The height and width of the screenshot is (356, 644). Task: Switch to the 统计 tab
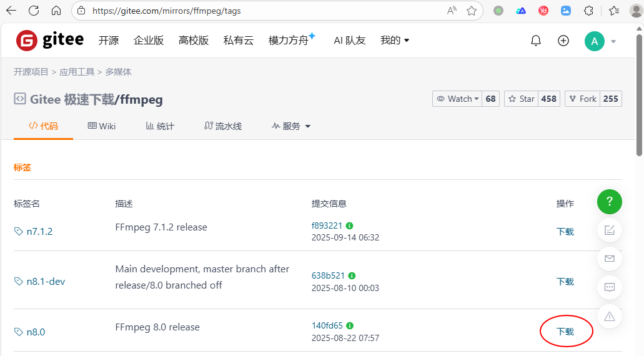pyautogui.click(x=160, y=126)
